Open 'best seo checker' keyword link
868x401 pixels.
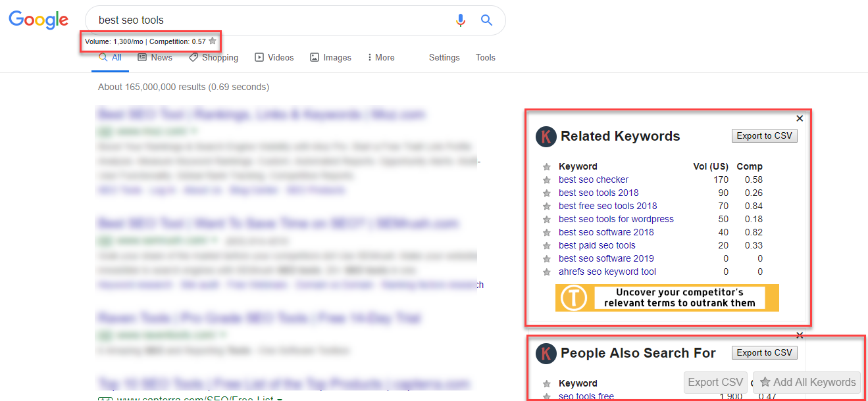tap(594, 180)
